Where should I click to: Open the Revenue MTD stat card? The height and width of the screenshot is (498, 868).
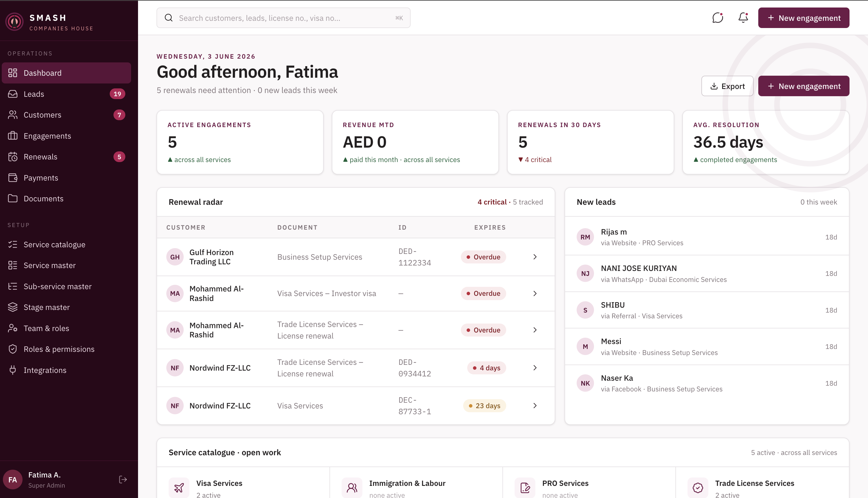415,142
